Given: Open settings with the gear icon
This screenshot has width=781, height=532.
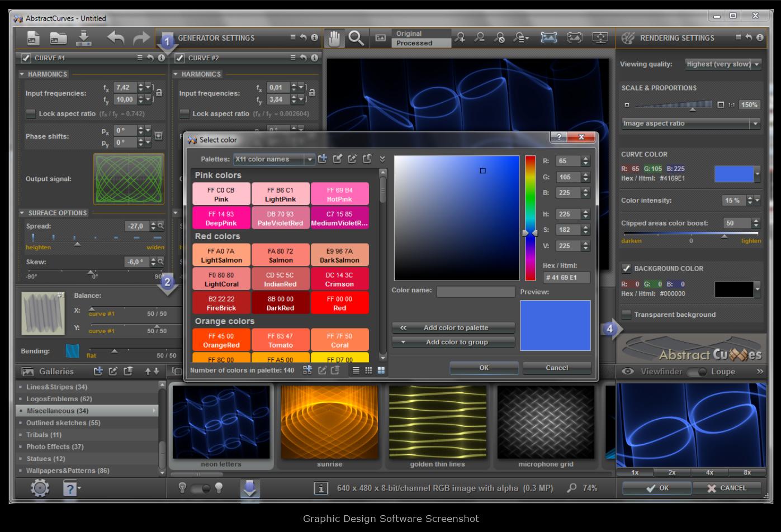Looking at the screenshot, I should [x=40, y=488].
